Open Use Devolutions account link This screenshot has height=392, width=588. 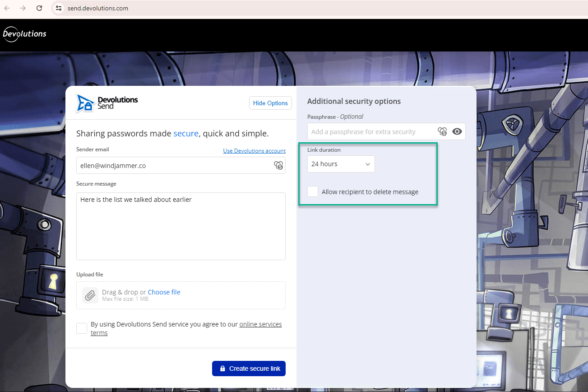point(254,151)
